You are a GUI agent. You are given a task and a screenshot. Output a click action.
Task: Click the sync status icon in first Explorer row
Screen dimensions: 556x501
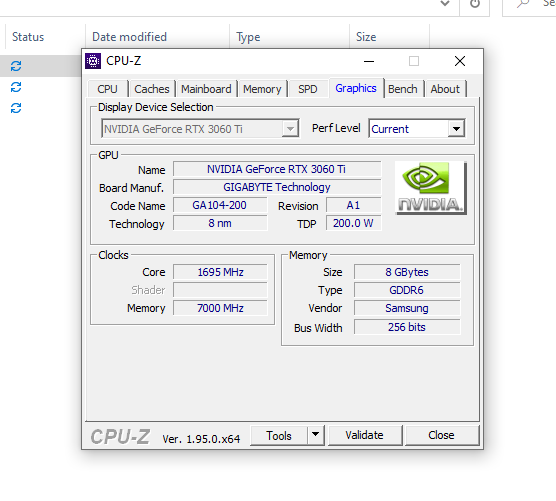(16, 66)
